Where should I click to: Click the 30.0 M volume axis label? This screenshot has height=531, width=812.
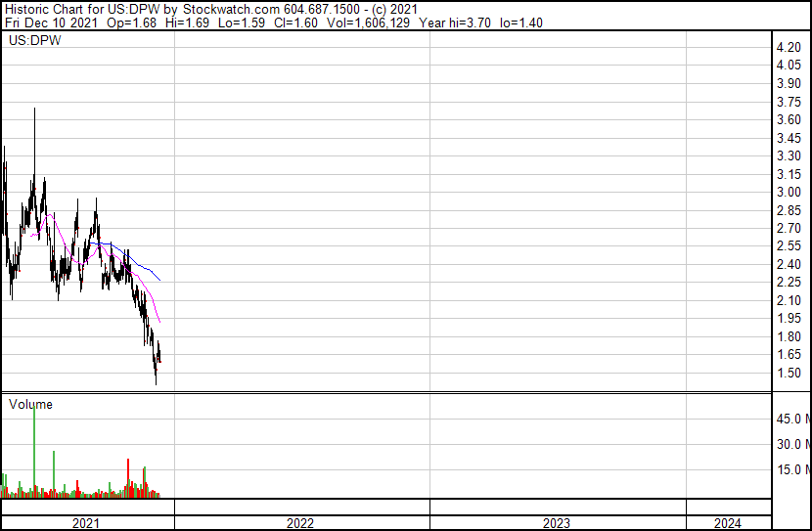[791, 444]
